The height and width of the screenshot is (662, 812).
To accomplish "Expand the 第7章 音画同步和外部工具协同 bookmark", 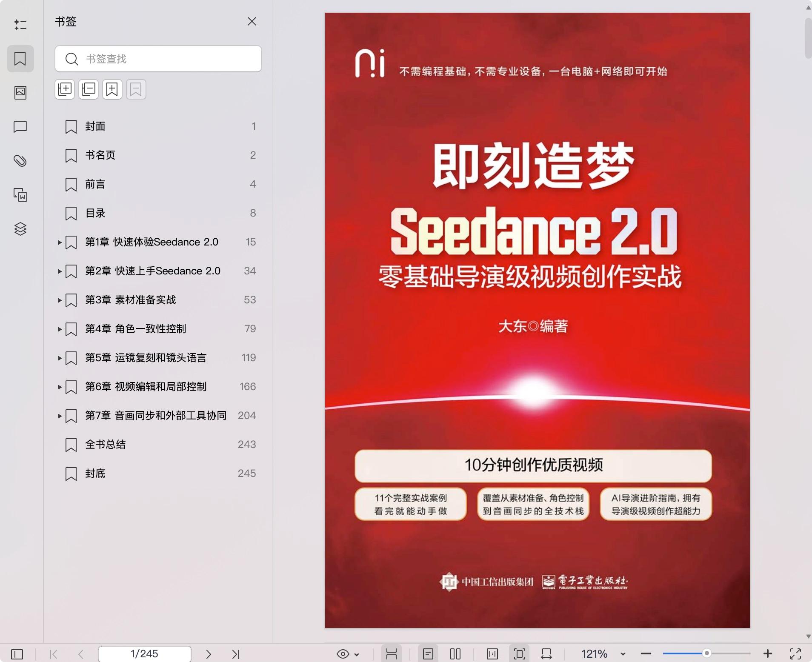I will (x=60, y=416).
